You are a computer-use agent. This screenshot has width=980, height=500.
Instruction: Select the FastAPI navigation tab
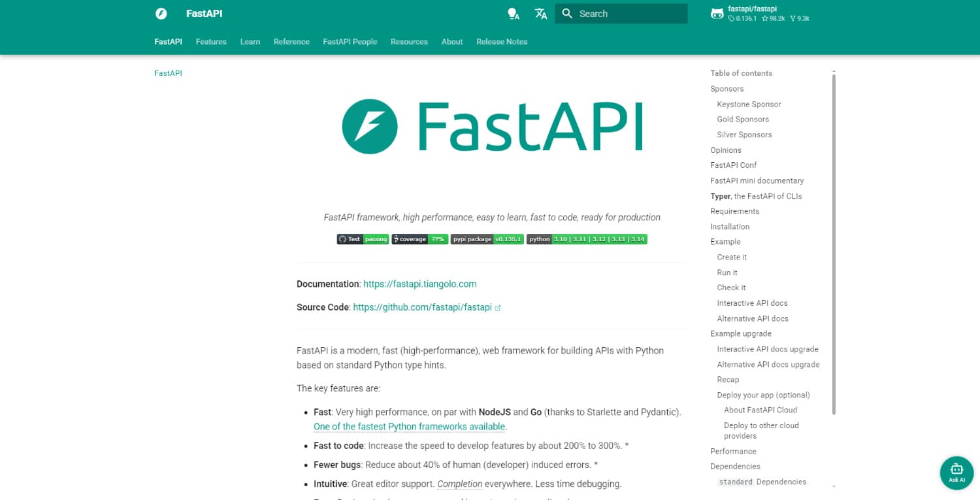(x=168, y=42)
